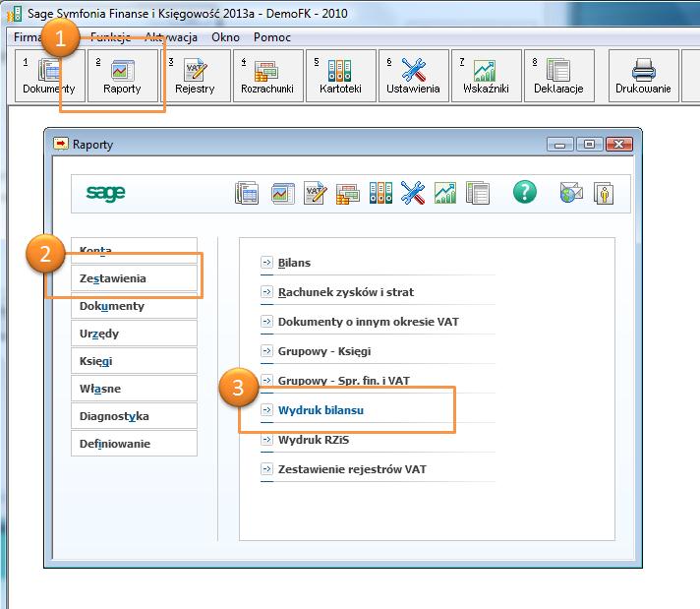Open the Bilans report link
This screenshot has height=609, width=700.
(294, 263)
